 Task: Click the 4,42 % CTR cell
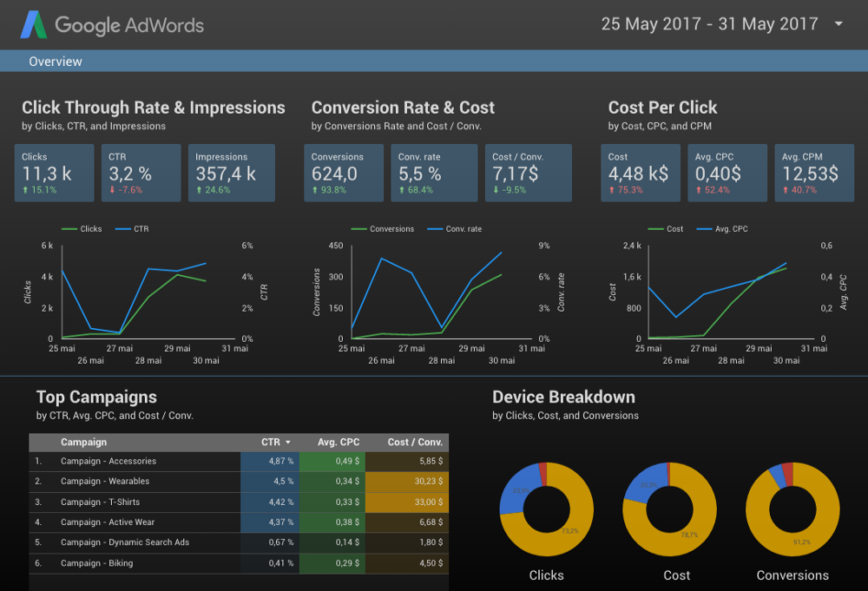coord(270,502)
